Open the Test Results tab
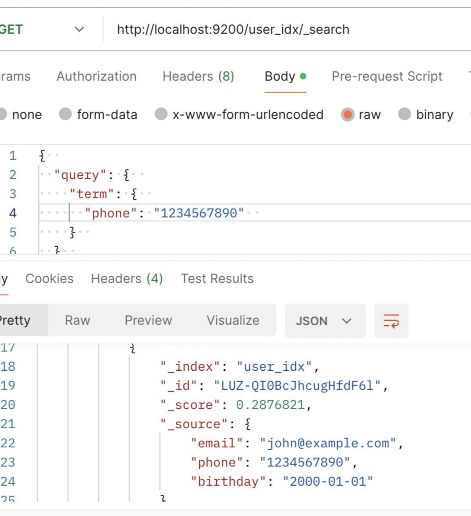471x516 pixels. [x=217, y=279]
